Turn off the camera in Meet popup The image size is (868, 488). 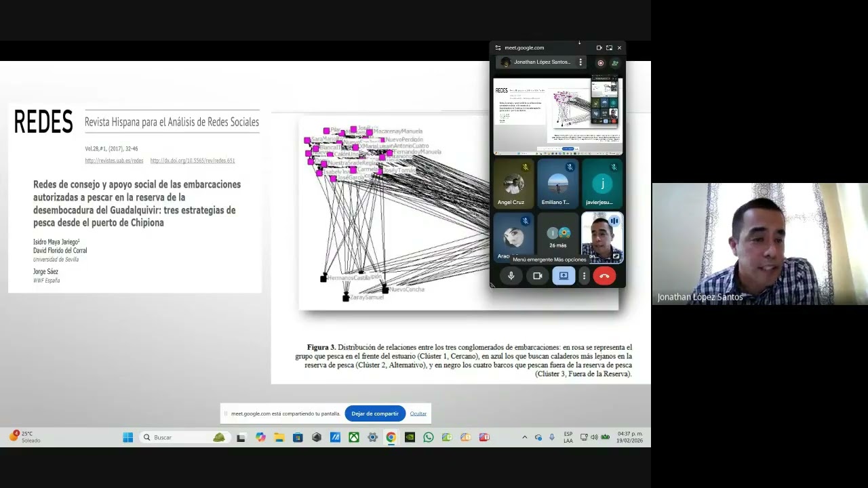pos(538,276)
